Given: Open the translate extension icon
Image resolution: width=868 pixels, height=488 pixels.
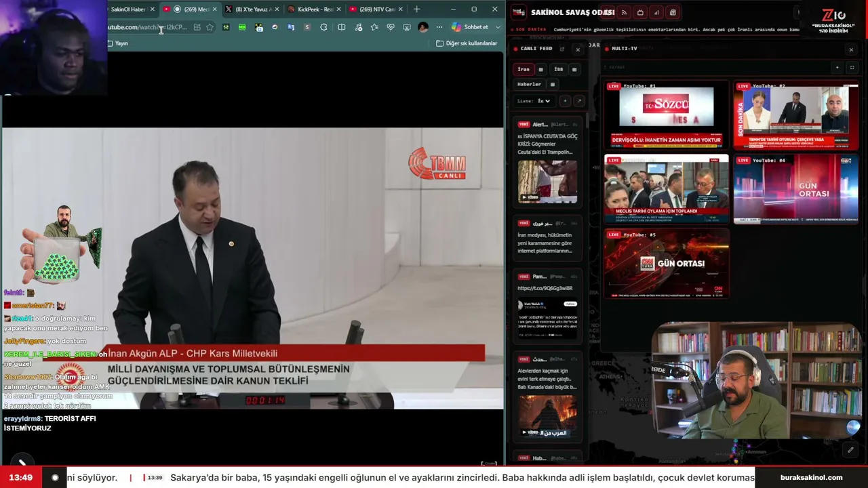Looking at the screenshot, I should (291, 27).
